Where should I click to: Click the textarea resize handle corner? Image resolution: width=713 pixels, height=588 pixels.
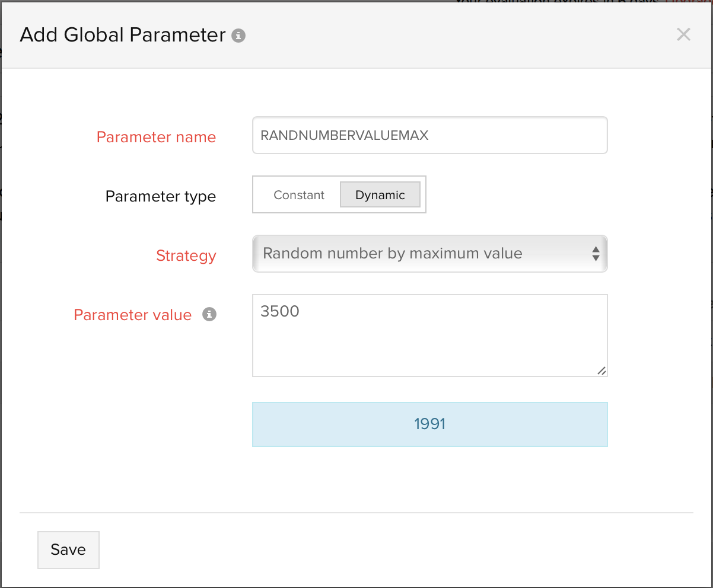[601, 370]
